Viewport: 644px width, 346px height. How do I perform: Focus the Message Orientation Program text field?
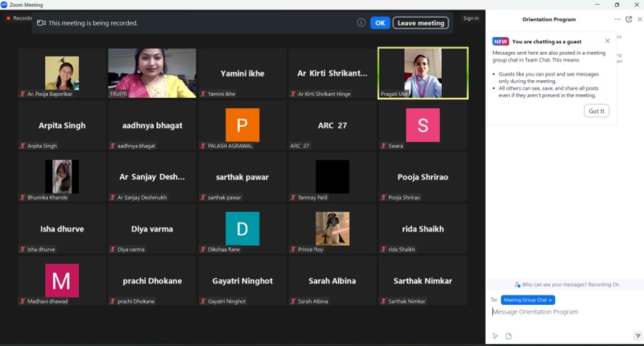point(562,312)
